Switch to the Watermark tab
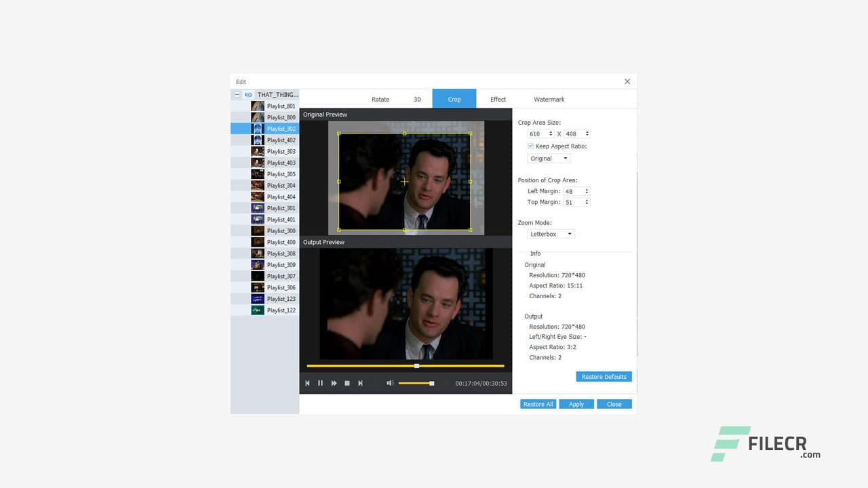The height and width of the screenshot is (488, 868). pyautogui.click(x=549, y=99)
